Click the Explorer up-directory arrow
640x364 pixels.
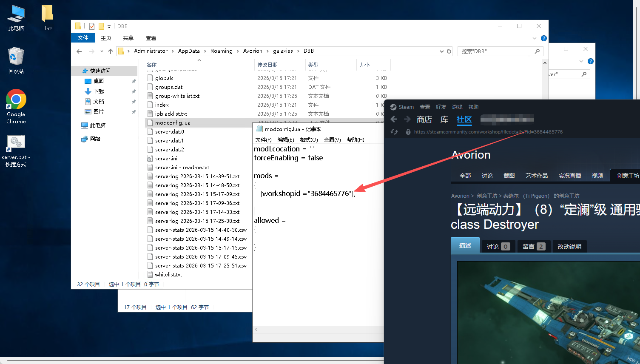click(x=111, y=51)
